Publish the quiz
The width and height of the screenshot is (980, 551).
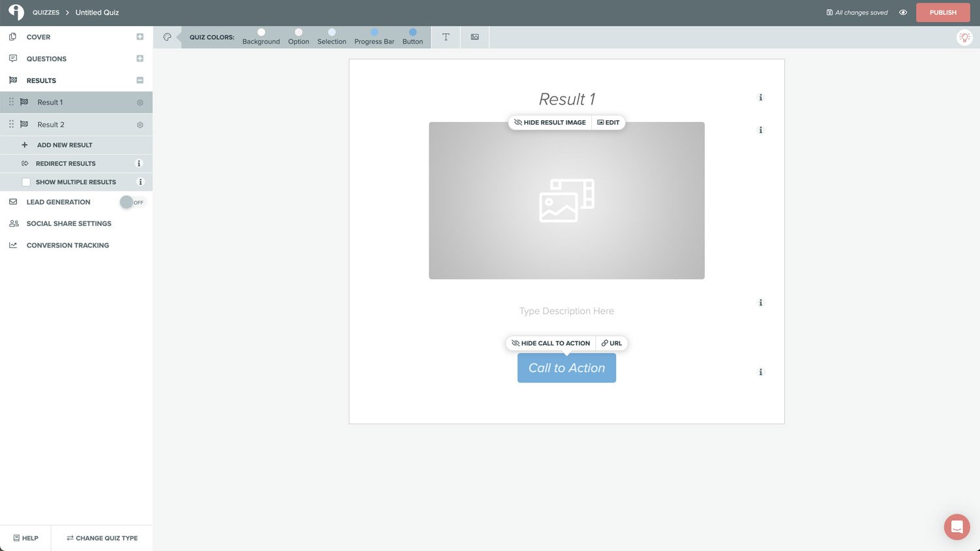coord(942,12)
